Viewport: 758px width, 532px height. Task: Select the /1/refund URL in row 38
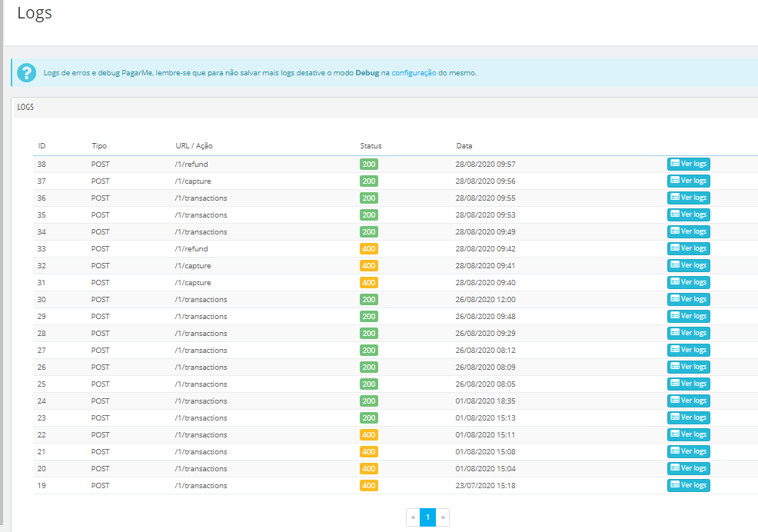tap(191, 165)
